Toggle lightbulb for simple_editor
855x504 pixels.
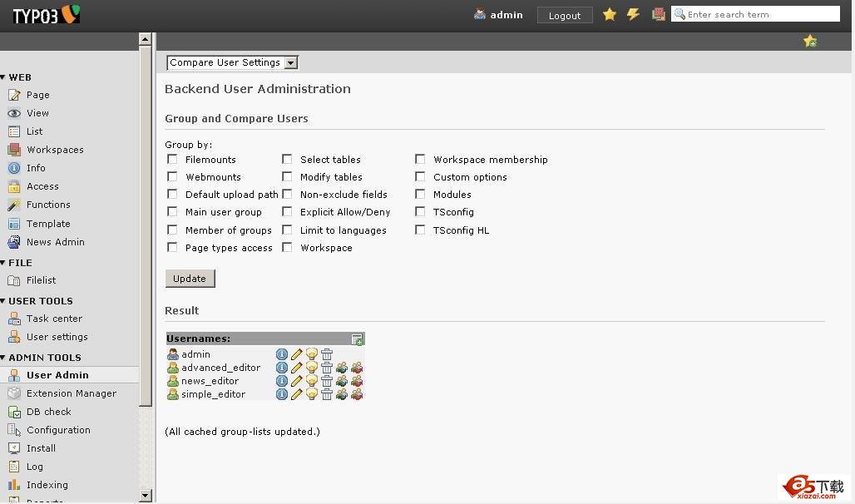point(311,394)
